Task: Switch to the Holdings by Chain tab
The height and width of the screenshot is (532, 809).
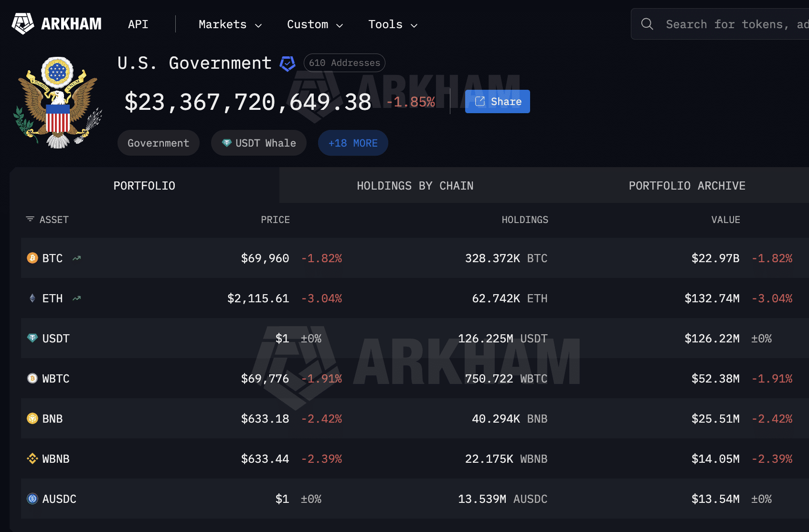Action: click(415, 185)
